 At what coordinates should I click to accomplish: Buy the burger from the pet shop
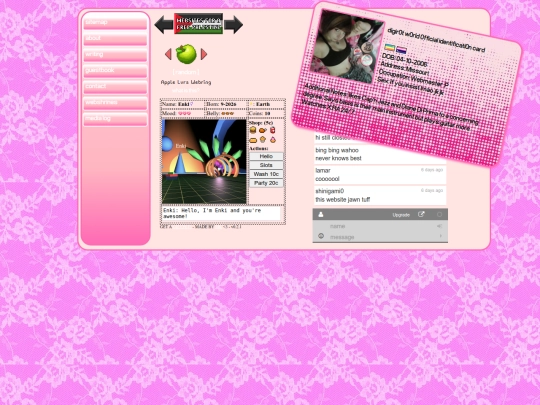[x=253, y=130]
